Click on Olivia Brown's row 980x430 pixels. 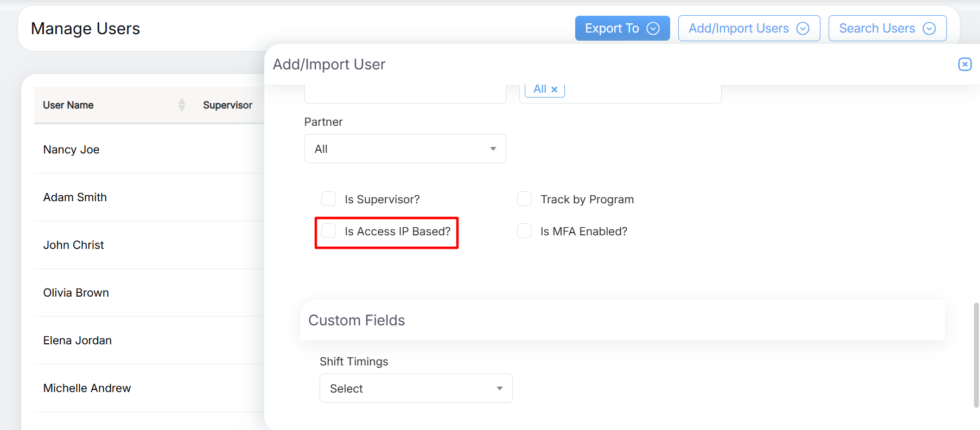tap(76, 293)
